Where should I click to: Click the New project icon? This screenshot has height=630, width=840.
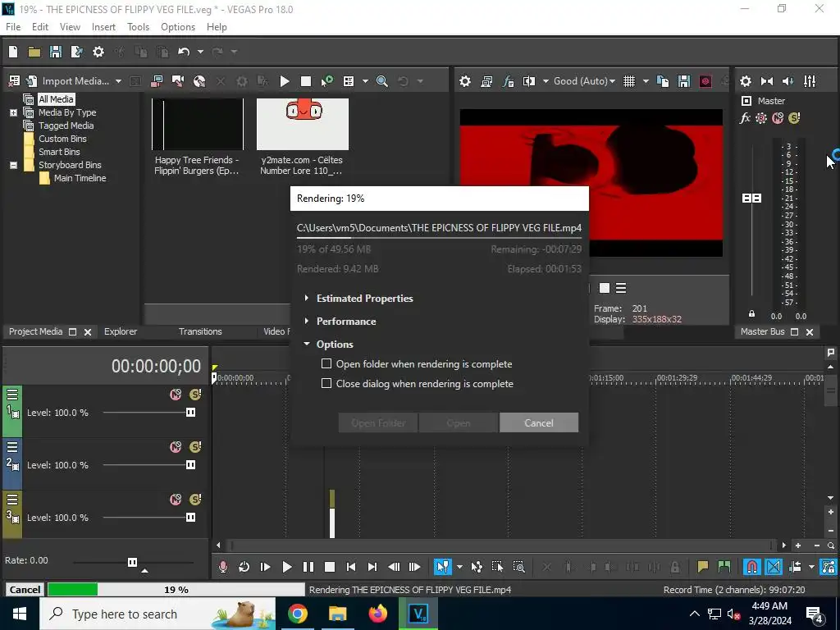coord(13,52)
